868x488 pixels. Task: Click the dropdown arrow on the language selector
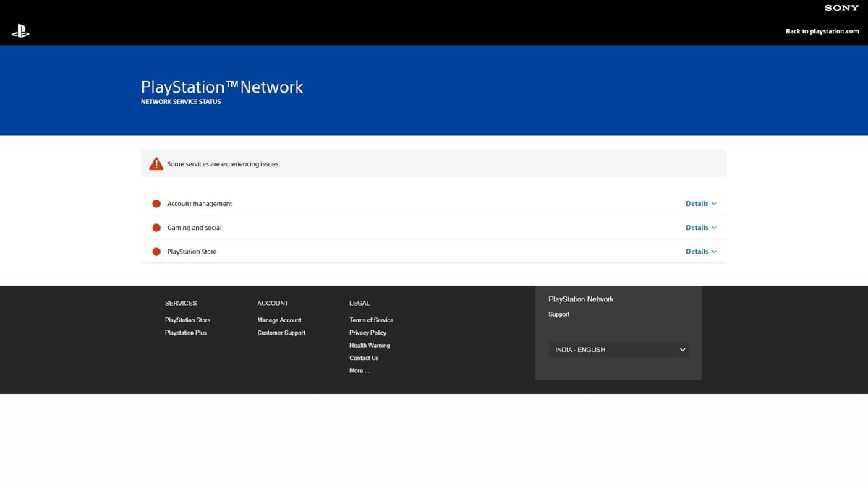681,349
